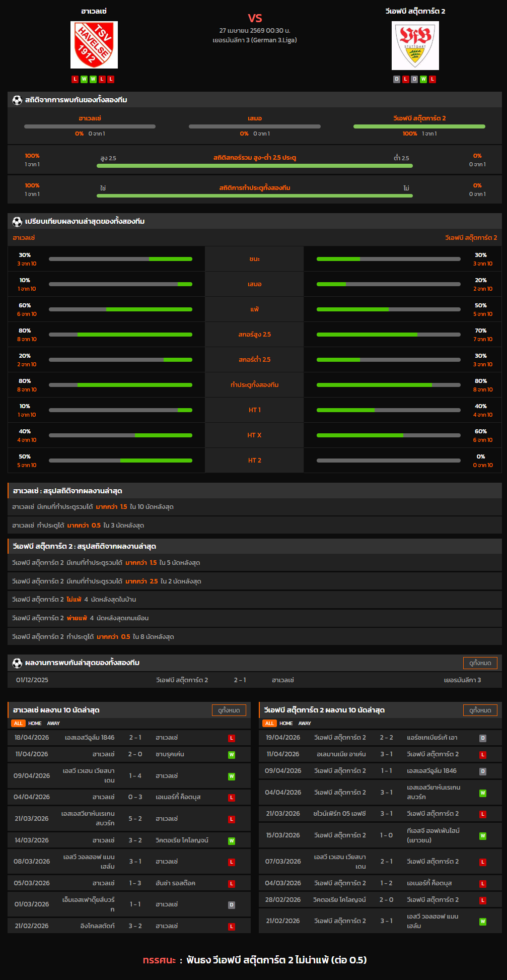Viewport: 507px width, 980px height.
Task: Click the L badge for 18/04/2026 Havelse match
Action: pyautogui.click(x=232, y=738)
